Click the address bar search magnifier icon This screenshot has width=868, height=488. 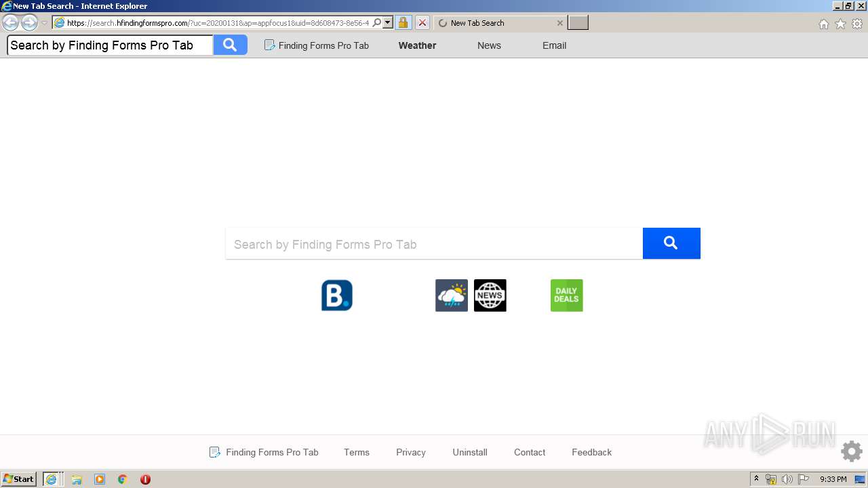377,23
